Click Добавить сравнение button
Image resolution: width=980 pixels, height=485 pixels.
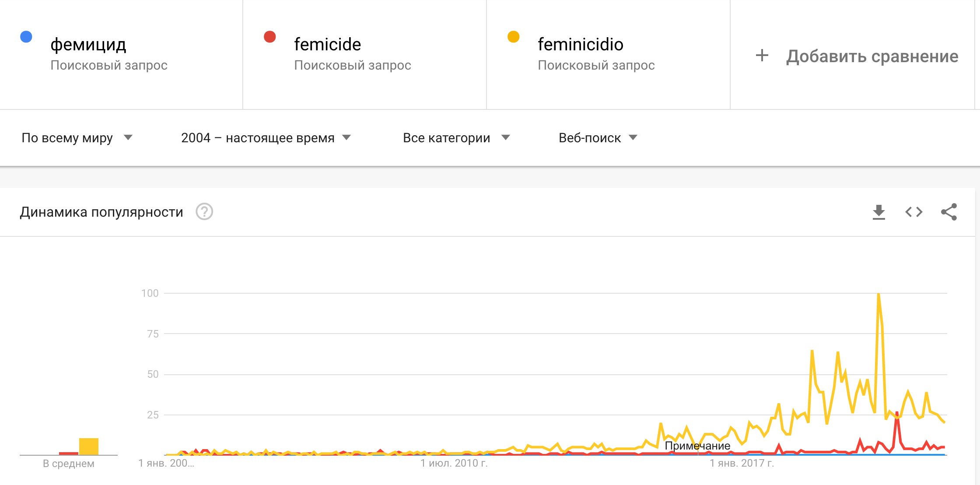tap(857, 56)
